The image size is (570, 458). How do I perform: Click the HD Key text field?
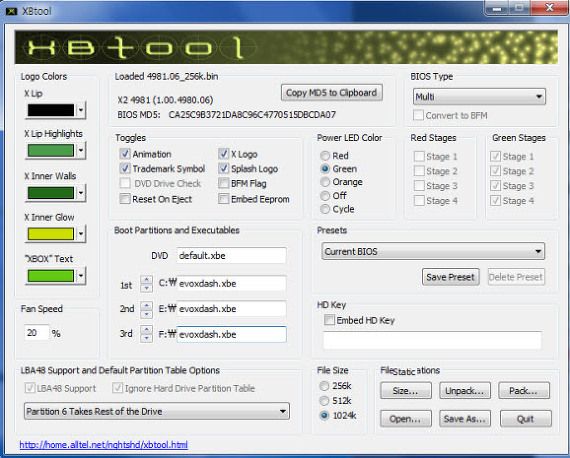[x=432, y=340]
